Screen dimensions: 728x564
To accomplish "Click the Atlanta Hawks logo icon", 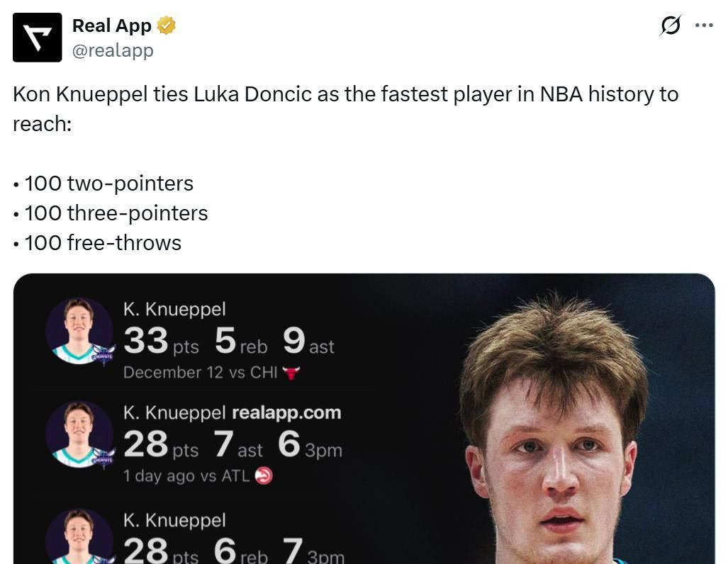I will tap(263, 476).
